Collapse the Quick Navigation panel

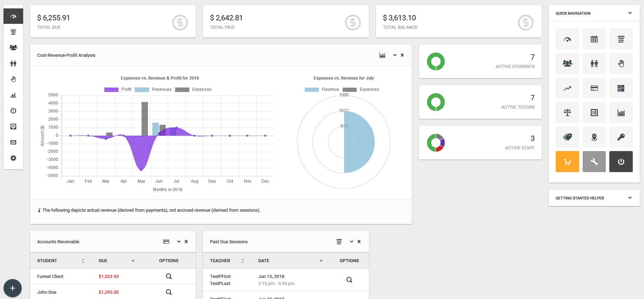(x=630, y=13)
